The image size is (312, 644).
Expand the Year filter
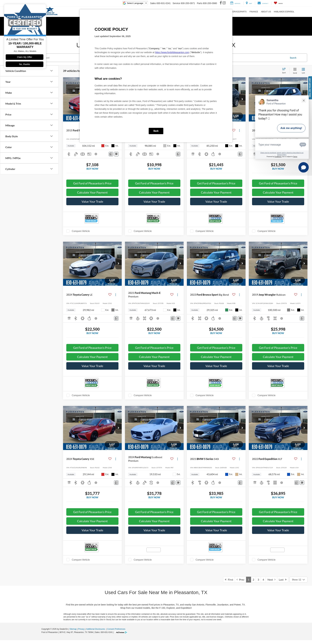29,82
